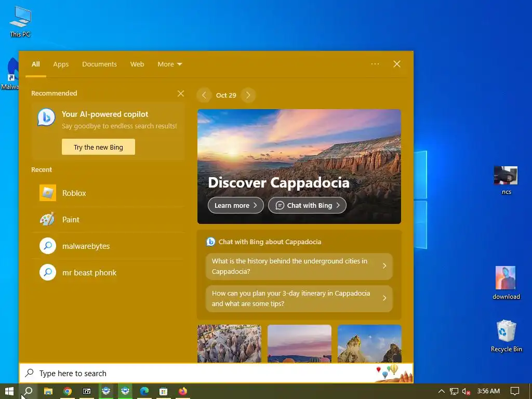Screen dimensions: 532x399
Task: Click the balloon illustration in search box
Action: (394, 373)
